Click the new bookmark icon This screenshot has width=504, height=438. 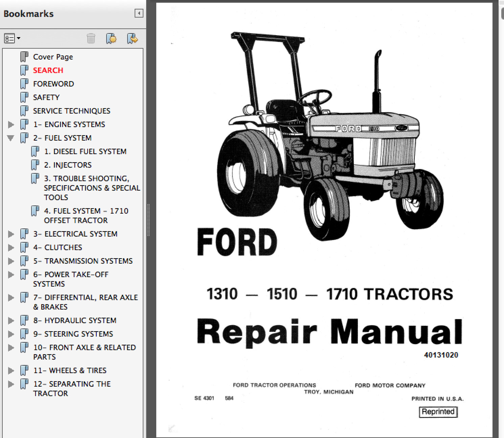(111, 39)
